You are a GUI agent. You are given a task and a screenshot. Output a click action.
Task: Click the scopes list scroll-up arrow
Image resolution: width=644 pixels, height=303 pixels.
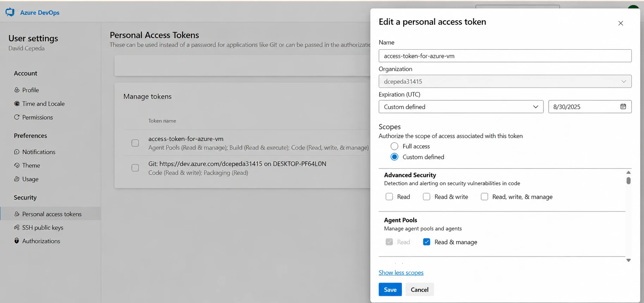coord(628,172)
